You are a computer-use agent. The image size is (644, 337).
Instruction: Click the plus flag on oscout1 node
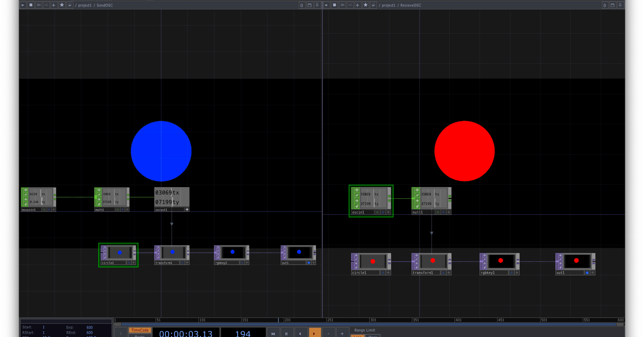(187, 210)
